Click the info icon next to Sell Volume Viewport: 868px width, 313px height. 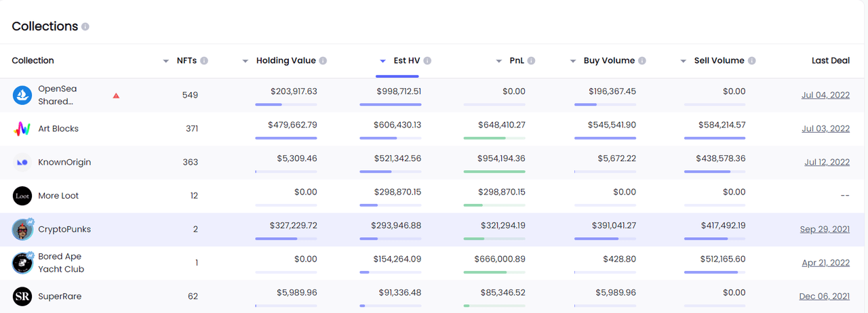point(752,61)
